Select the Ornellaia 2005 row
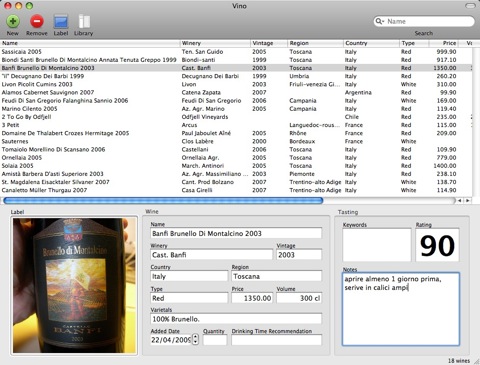480x365 pixels. click(x=236, y=158)
